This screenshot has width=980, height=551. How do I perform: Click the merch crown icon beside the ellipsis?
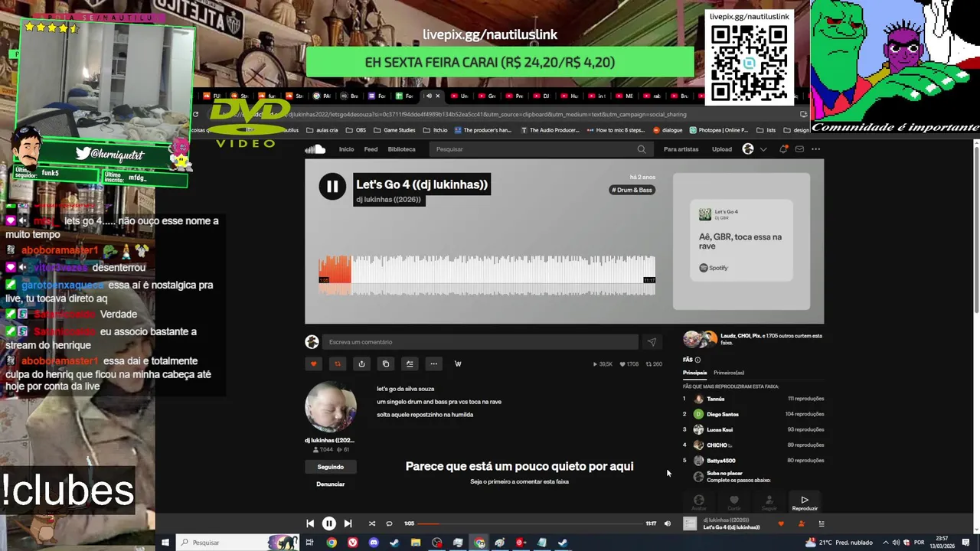[x=458, y=364]
